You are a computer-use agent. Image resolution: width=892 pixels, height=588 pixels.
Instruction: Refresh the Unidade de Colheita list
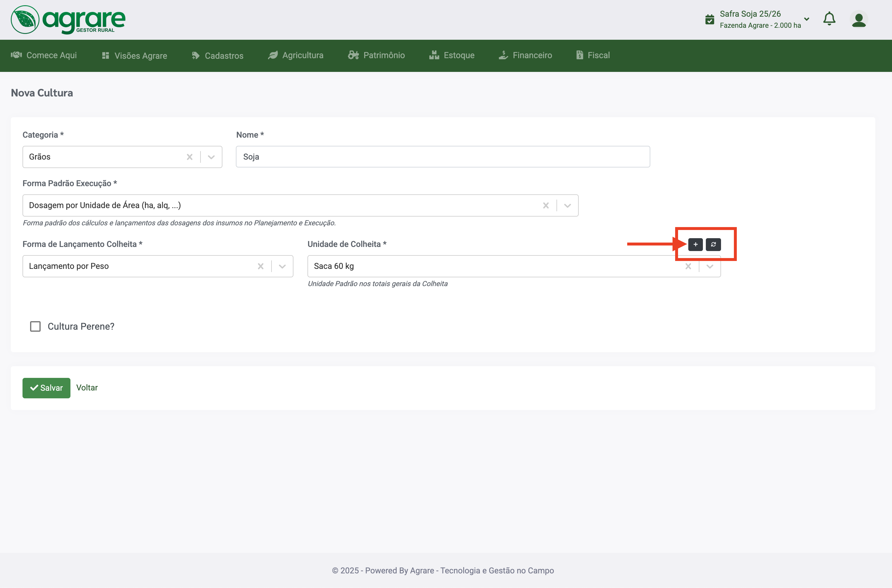(713, 245)
